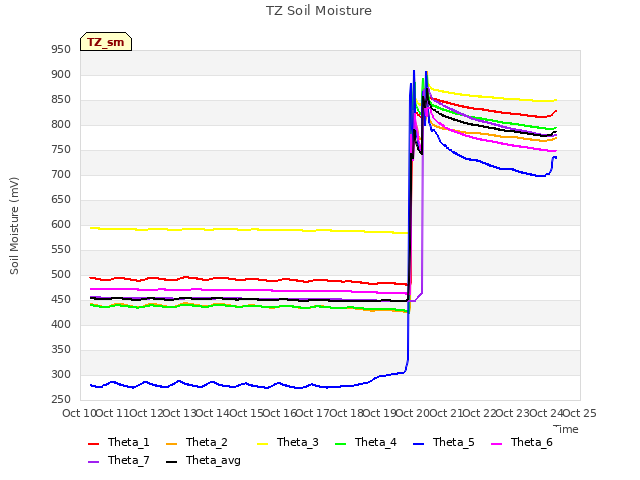Image resolution: width=640 pixels, height=480 pixels.
Task: Click the Oct 15 x-axis date label
Action: tap(246, 413)
